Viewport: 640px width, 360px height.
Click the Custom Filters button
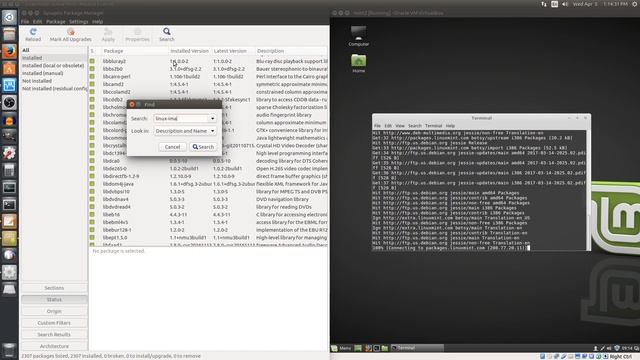click(54, 323)
